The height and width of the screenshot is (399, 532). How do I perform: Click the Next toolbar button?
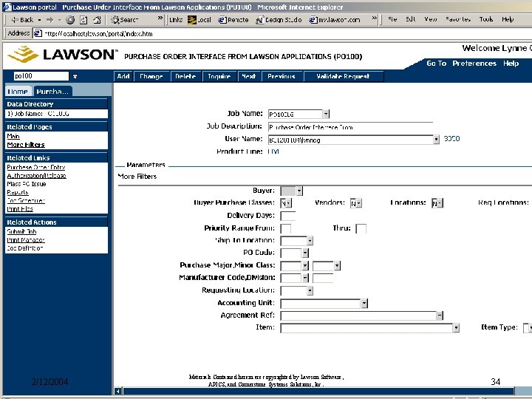249,76
